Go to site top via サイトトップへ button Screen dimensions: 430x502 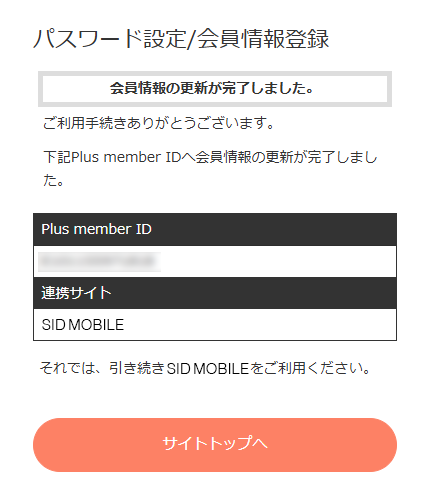215,445
